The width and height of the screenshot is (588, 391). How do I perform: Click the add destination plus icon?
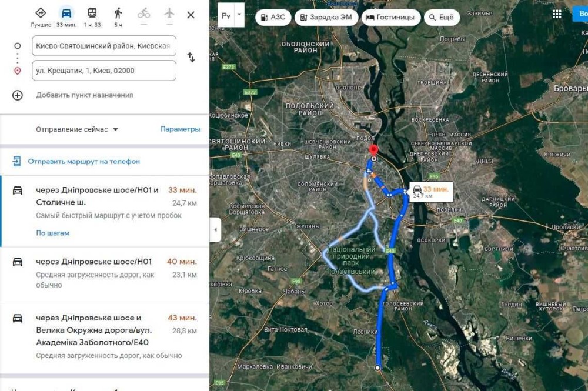(17, 95)
